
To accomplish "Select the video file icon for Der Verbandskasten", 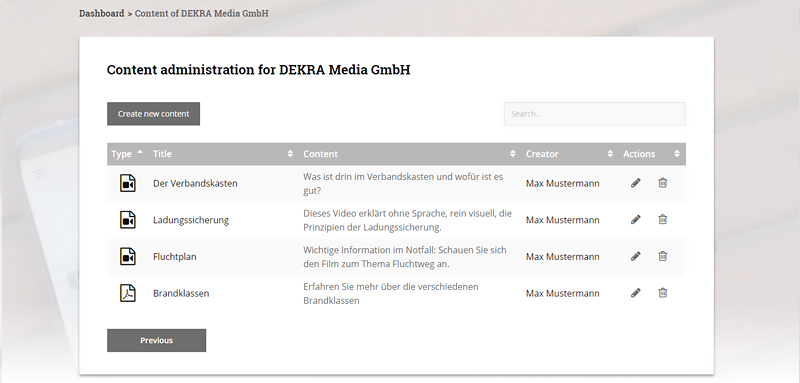I will [x=128, y=183].
